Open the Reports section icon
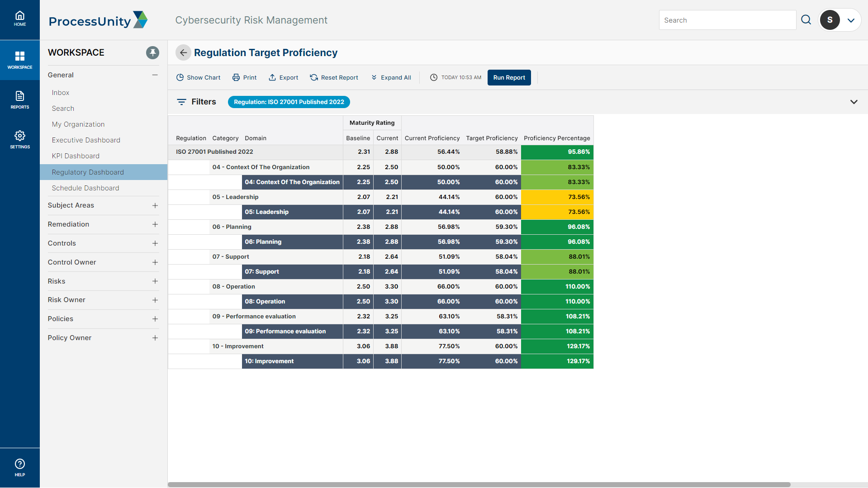This screenshot has height=488, width=868. pyautogui.click(x=20, y=100)
